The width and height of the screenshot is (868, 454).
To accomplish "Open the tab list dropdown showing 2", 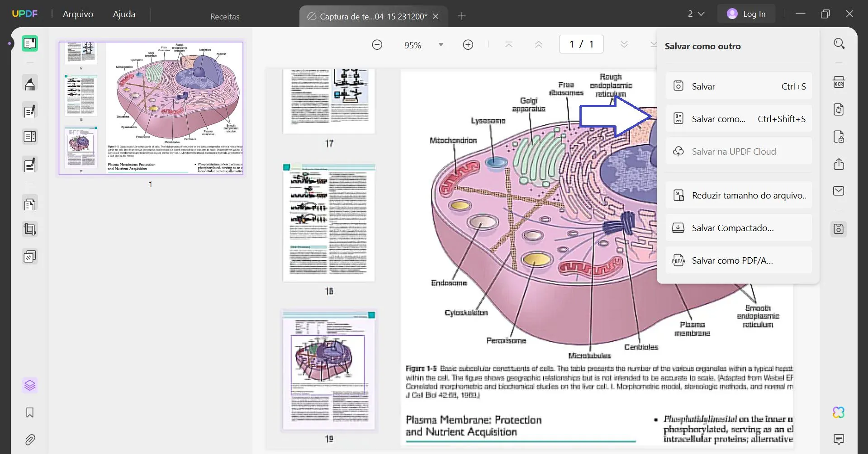I will (696, 14).
